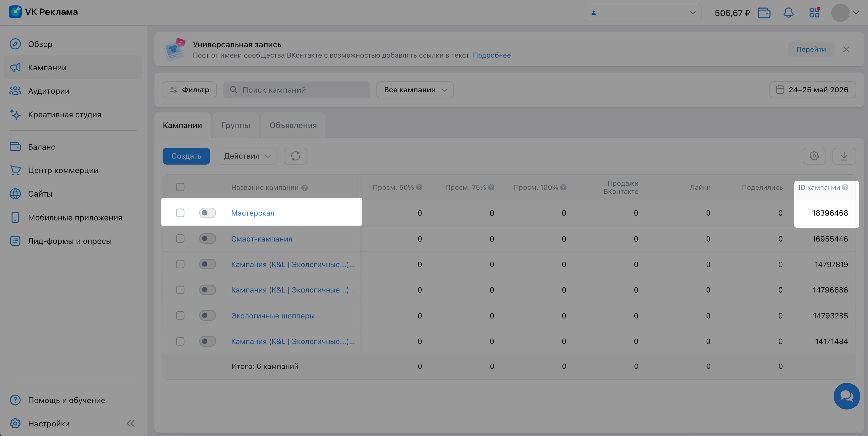Open the Все кампании dropdown
Viewport: 868px width, 436px height.
pyautogui.click(x=415, y=90)
